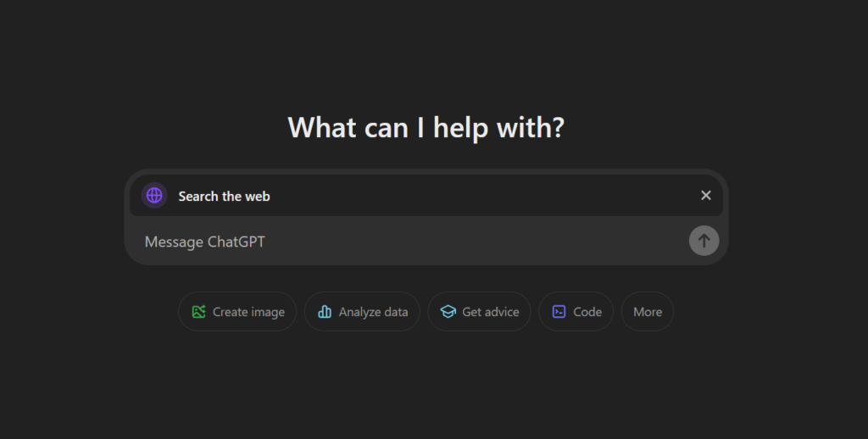Viewport: 868px width, 439px height.
Task: Open the Get advice suggestion
Action: click(x=480, y=312)
